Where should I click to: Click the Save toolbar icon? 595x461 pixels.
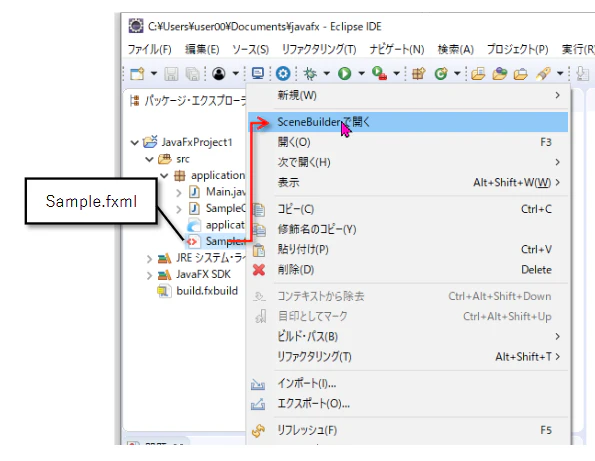pyautogui.click(x=171, y=74)
